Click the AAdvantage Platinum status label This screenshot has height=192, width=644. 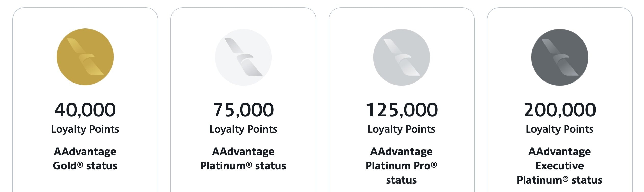coord(243,158)
